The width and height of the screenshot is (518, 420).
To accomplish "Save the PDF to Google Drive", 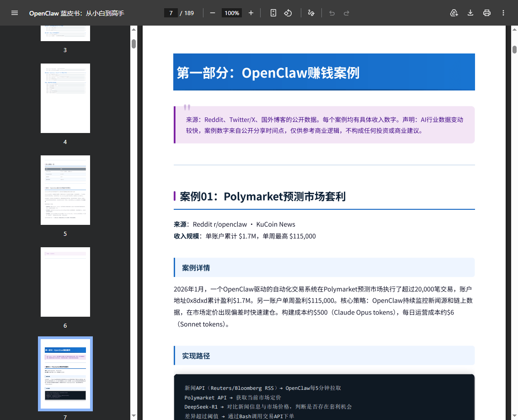I will 454,13.
